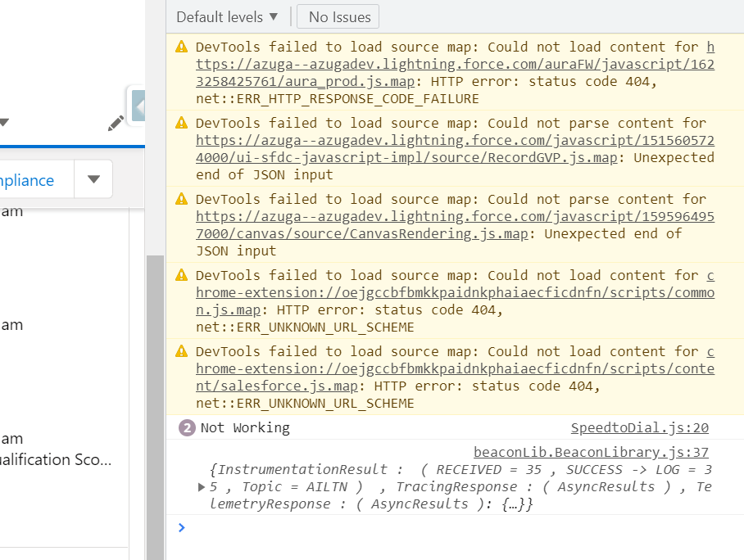Viewport: 744px width, 560px height.
Task: Click warning icon on common.js extension error
Action: pos(181,275)
